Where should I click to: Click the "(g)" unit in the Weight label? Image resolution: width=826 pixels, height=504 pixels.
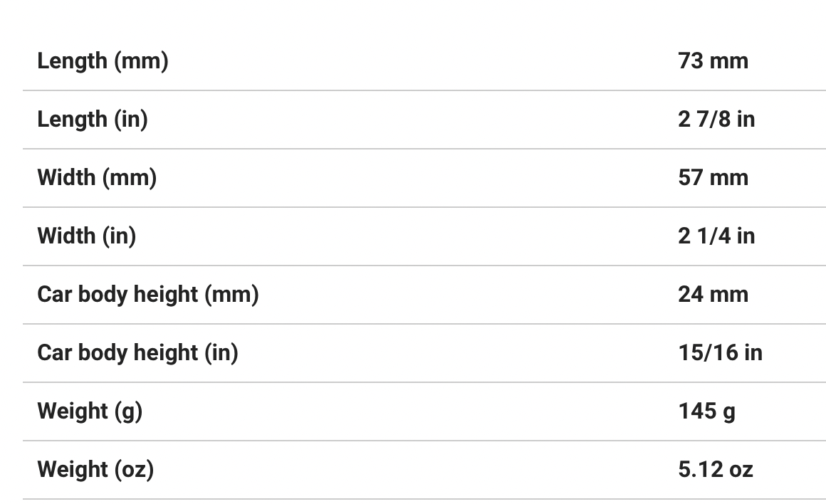click(128, 411)
